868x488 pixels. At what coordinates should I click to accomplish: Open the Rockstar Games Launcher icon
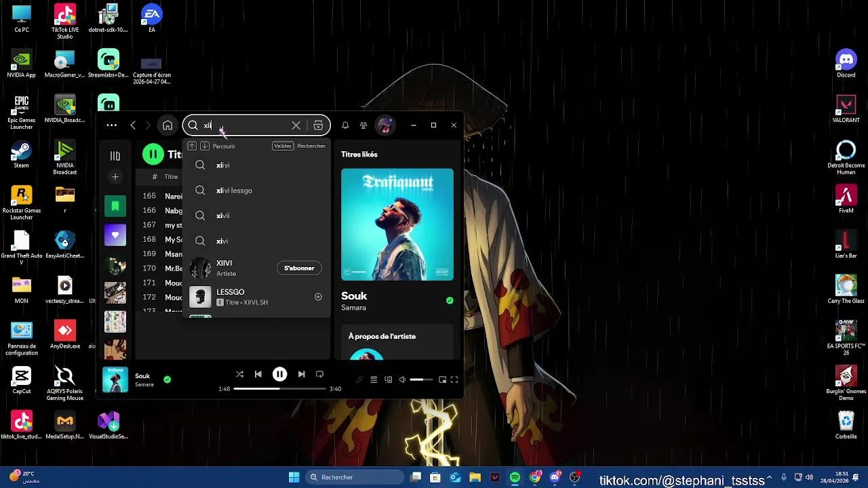(22, 203)
